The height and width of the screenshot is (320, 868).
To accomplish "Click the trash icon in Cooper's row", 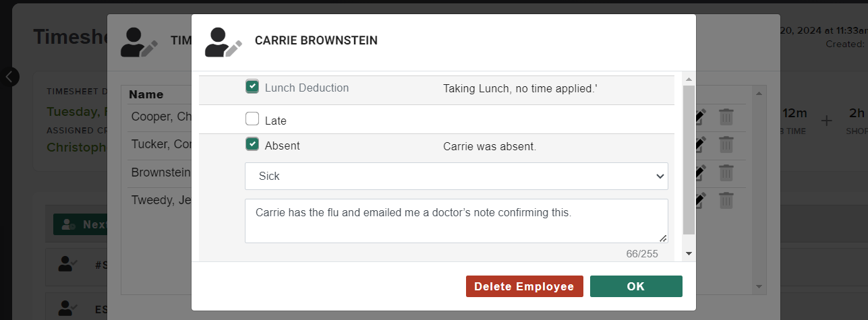I will 726,117.
